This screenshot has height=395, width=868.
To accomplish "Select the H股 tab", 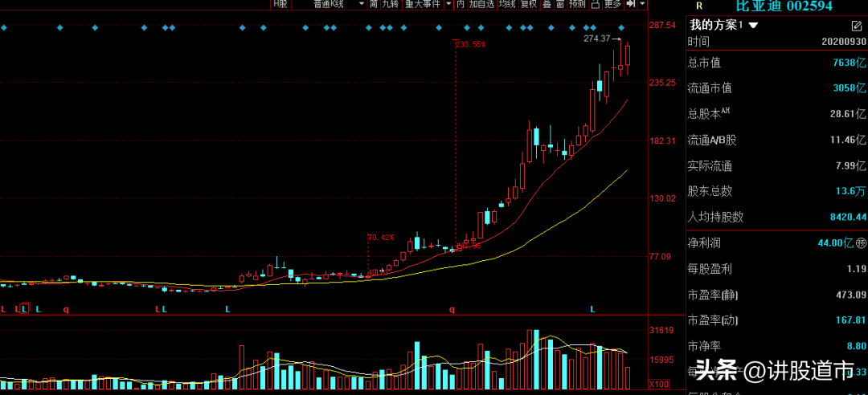I will tap(280, 4).
